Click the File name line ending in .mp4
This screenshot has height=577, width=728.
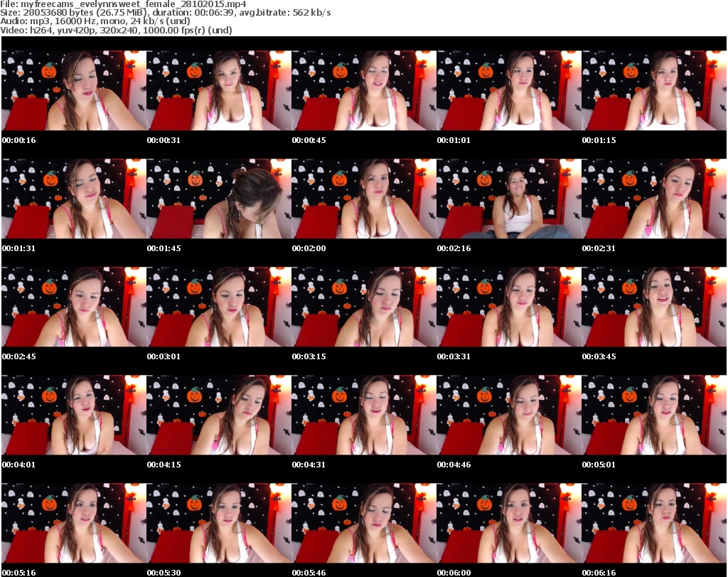[123, 4]
